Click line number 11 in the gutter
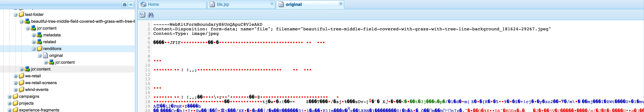This screenshot has width=644, height=112. [x=148, y=70]
